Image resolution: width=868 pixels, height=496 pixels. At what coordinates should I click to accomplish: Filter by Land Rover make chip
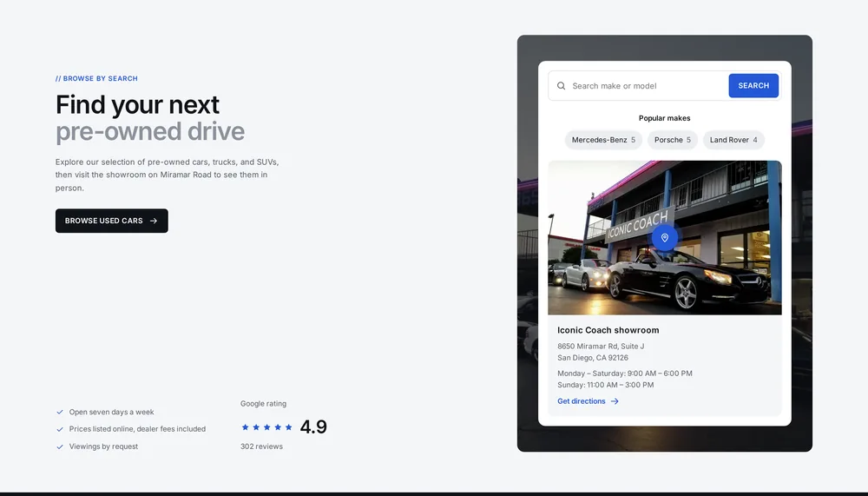(733, 140)
